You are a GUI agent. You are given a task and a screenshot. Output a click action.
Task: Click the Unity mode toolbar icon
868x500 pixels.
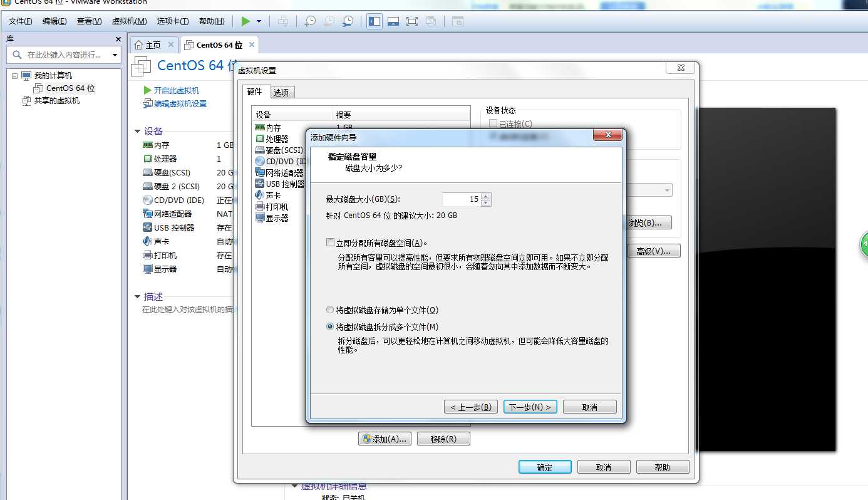431,21
